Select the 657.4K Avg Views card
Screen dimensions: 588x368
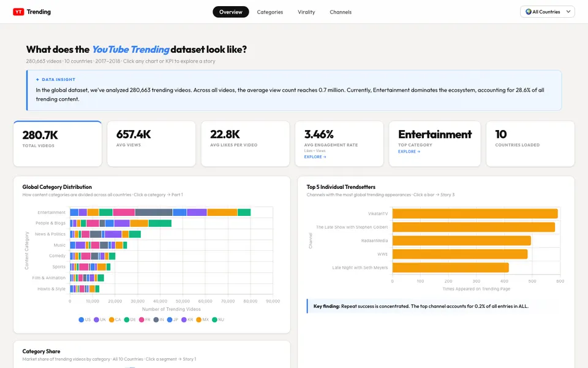(x=151, y=144)
